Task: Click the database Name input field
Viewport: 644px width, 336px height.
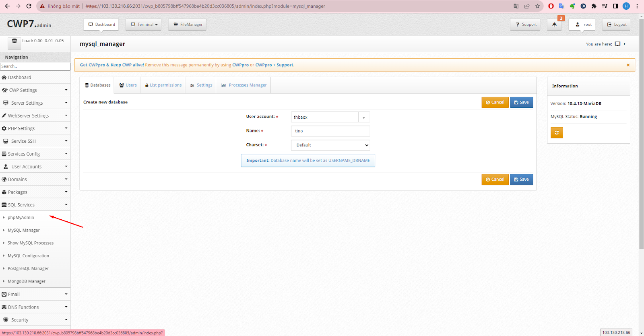Action: (x=330, y=131)
